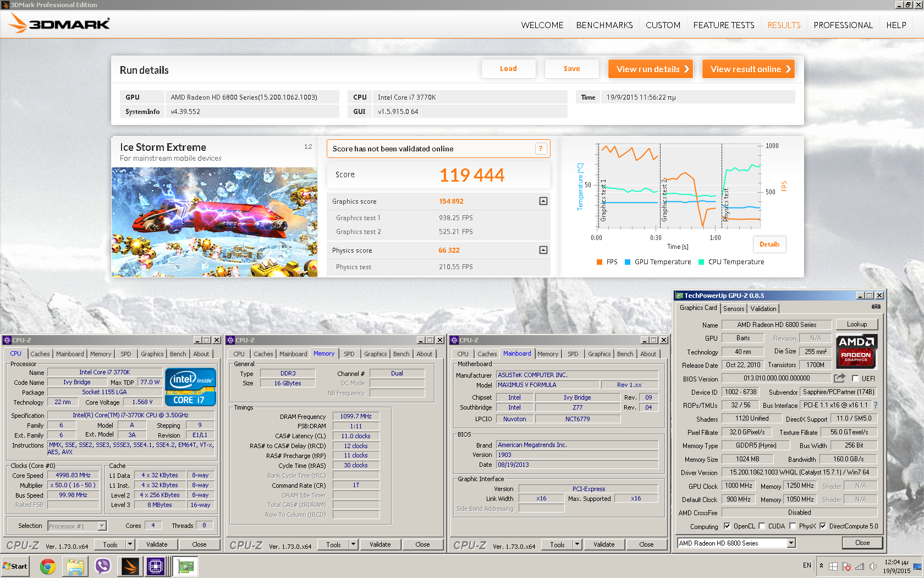Collapse the Graphics score section

pos(543,201)
